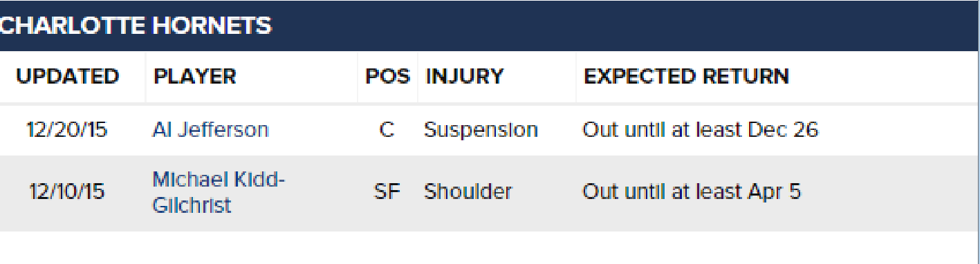Click "Out until at least Dec 26"
Viewport: 980px width, 264px height.
[701, 130]
